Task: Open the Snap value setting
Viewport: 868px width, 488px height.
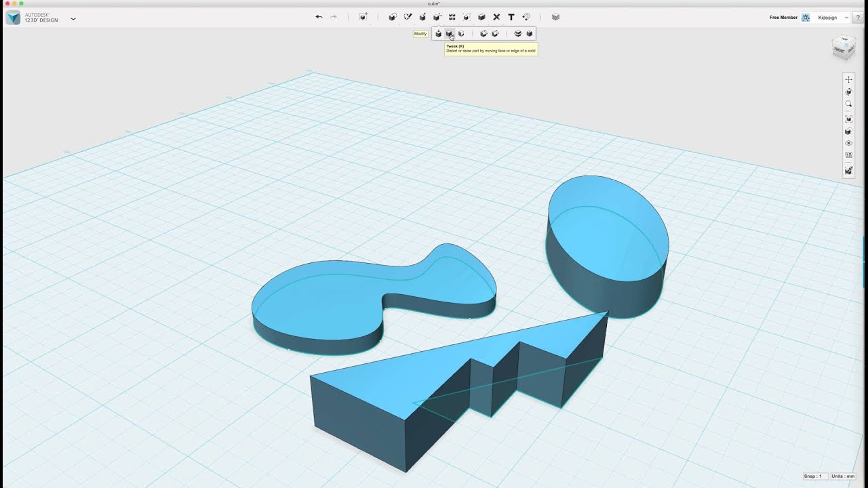Action: point(814,476)
